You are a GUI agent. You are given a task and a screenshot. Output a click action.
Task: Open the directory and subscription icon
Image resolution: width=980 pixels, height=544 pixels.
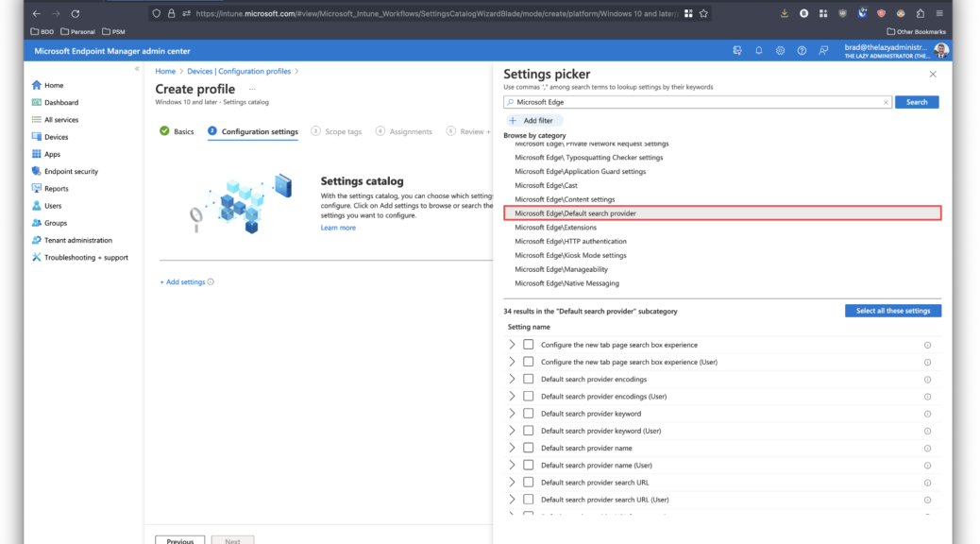(737, 51)
